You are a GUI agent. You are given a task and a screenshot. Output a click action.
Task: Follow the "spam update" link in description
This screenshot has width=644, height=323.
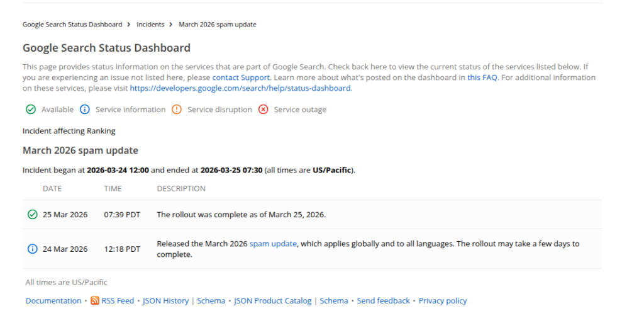tap(273, 244)
